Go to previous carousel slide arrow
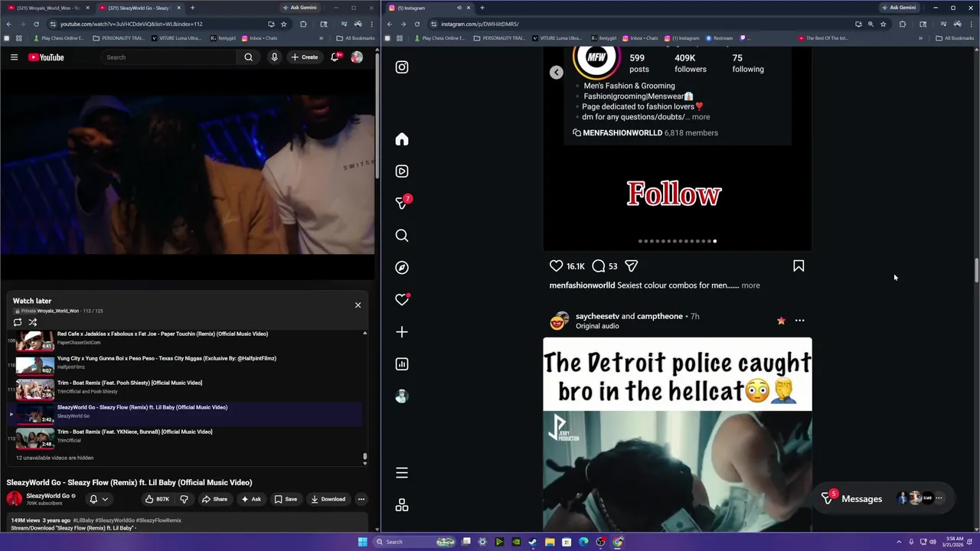This screenshot has width=980, height=551. pos(557,72)
